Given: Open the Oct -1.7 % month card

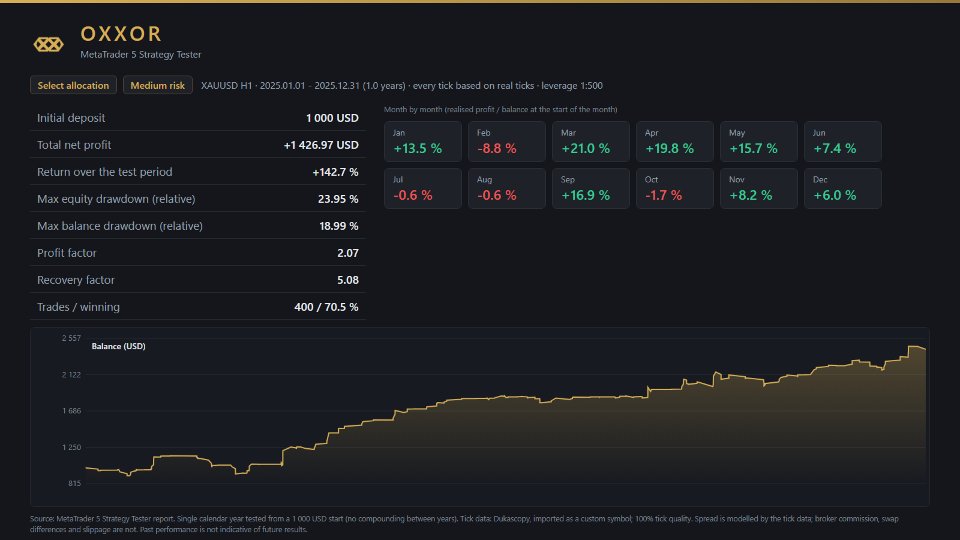Looking at the screenshot, I should (675, 189).
